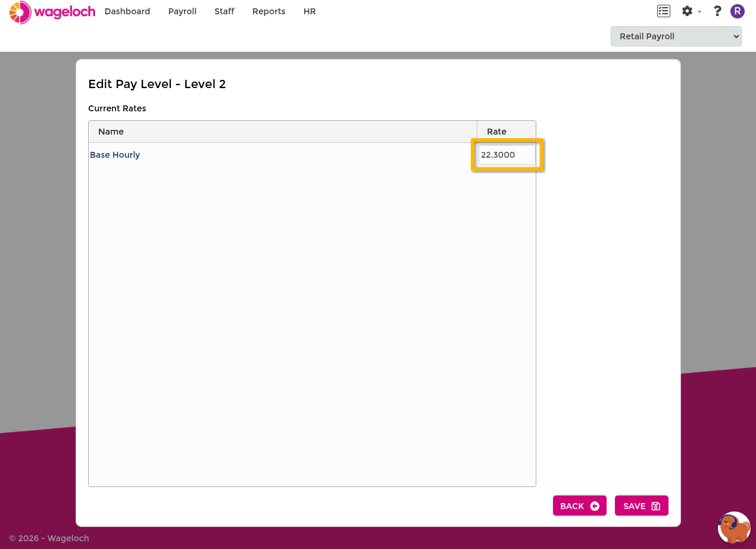
Task: Click the Wageloch logo
Action: click(x=52, y=12)
